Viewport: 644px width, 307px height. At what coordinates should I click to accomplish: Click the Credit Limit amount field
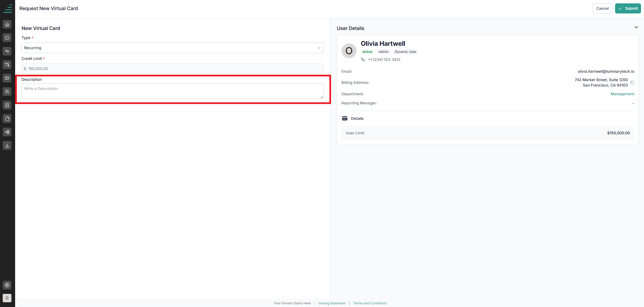click(172, 69)
